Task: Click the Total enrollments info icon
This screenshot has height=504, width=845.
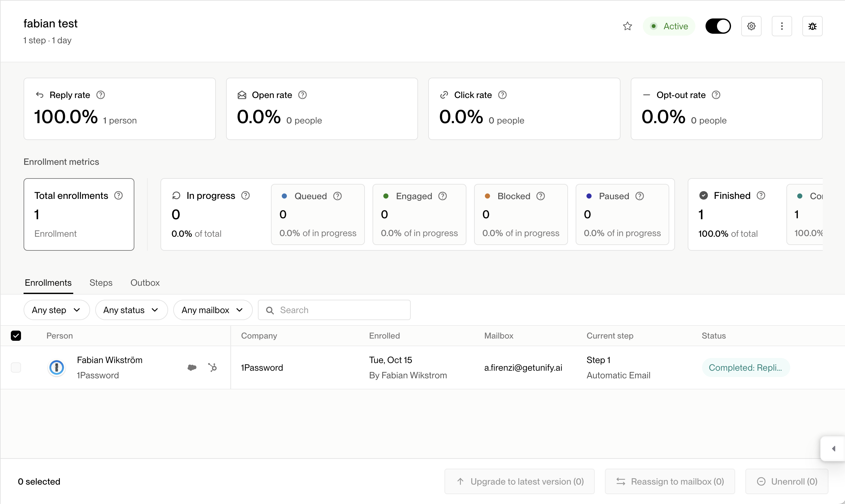Action: click(118, 195)
